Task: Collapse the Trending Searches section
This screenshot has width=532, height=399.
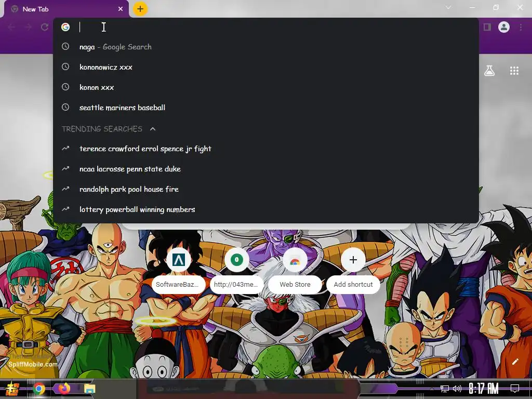Action: pos(153,129)
